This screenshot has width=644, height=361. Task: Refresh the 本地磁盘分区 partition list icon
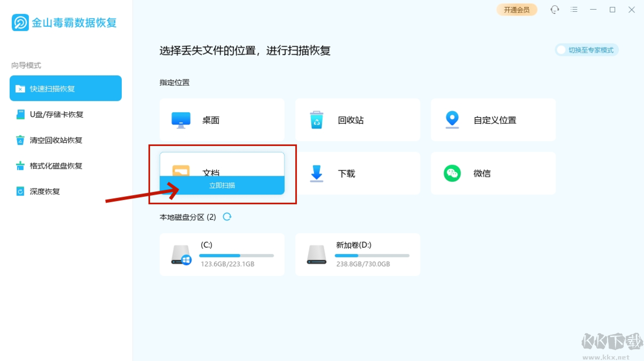click(x=228, y=217)
